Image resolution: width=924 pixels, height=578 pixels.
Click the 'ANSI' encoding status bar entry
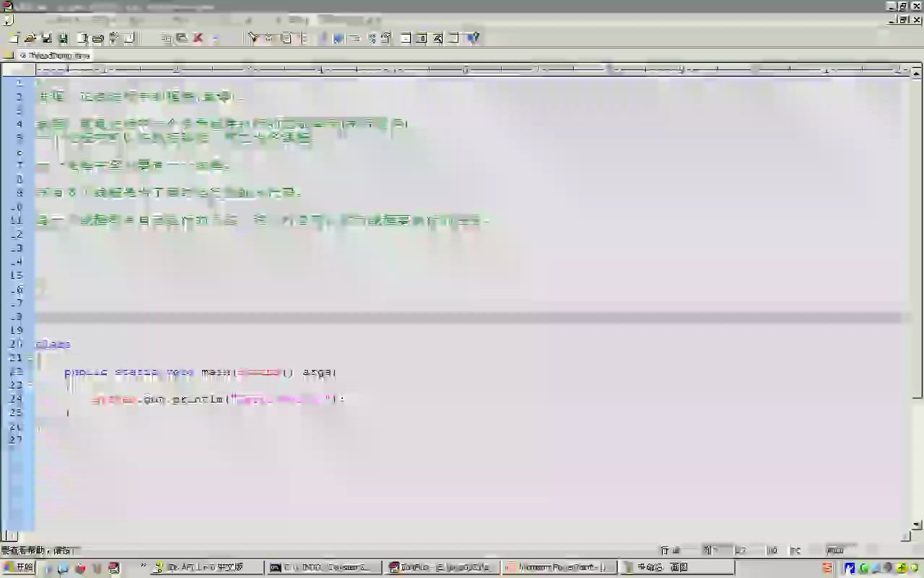[836, 551]
